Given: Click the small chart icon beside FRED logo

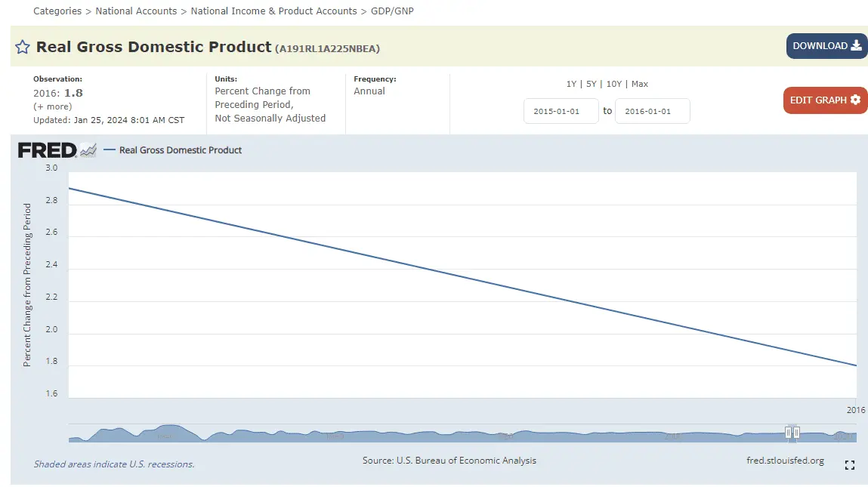Looking at the screenshot, I should pyautogui.click(x=88, y=150).
